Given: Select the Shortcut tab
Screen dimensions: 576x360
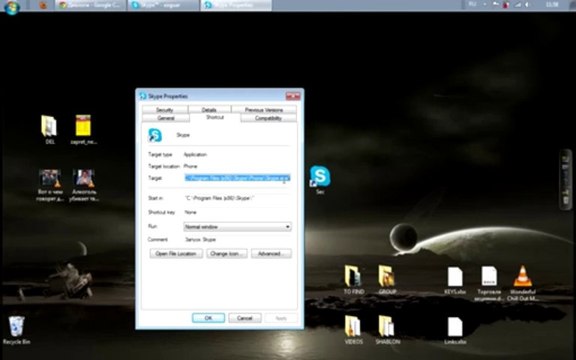Looking at the screenshot, I should tap(215, 117).
